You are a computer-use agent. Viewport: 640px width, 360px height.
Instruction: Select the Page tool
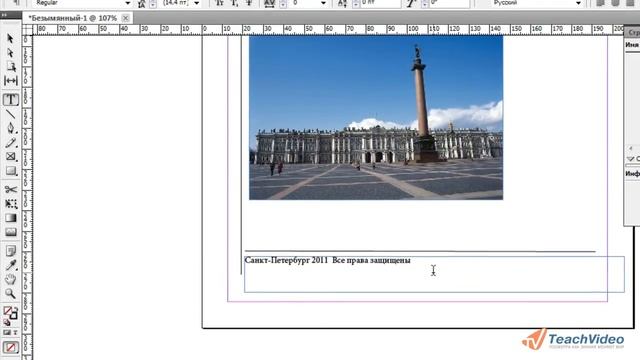click(11, 67)
